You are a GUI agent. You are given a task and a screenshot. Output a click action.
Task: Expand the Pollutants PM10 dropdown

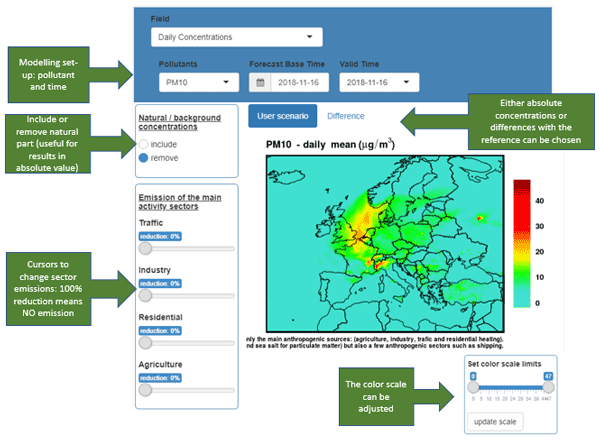(198, 83)
